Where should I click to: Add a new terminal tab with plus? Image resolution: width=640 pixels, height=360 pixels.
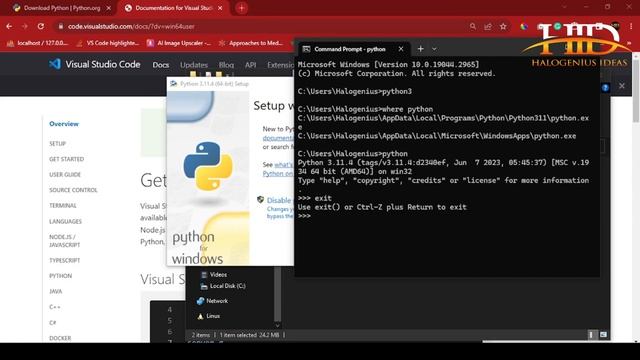(x=420, y=49)
